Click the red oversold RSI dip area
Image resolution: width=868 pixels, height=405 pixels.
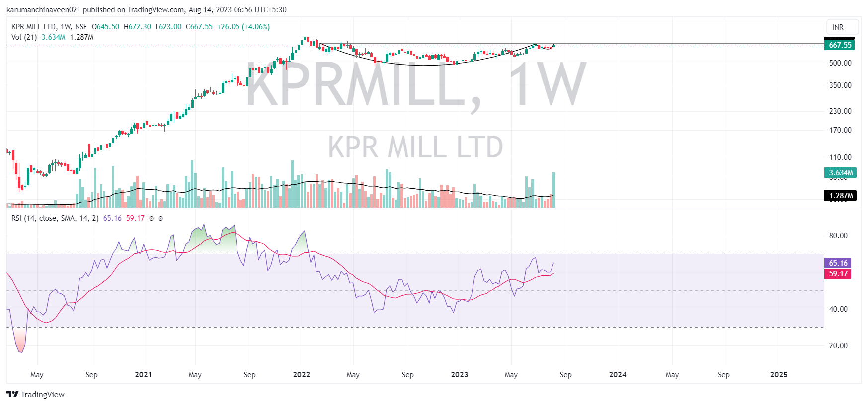click(20, 340)
